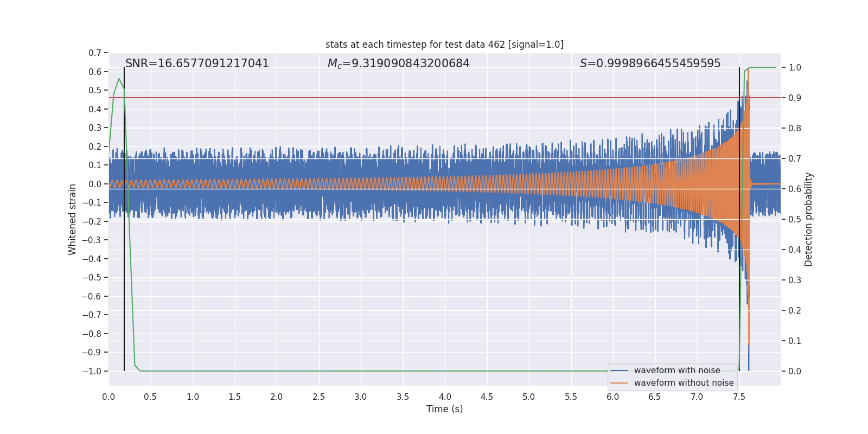Click the 'Detection probability' right axis label
Viewport: 868px width, 434px height.
pyautogui.click(x=808, y=219)
